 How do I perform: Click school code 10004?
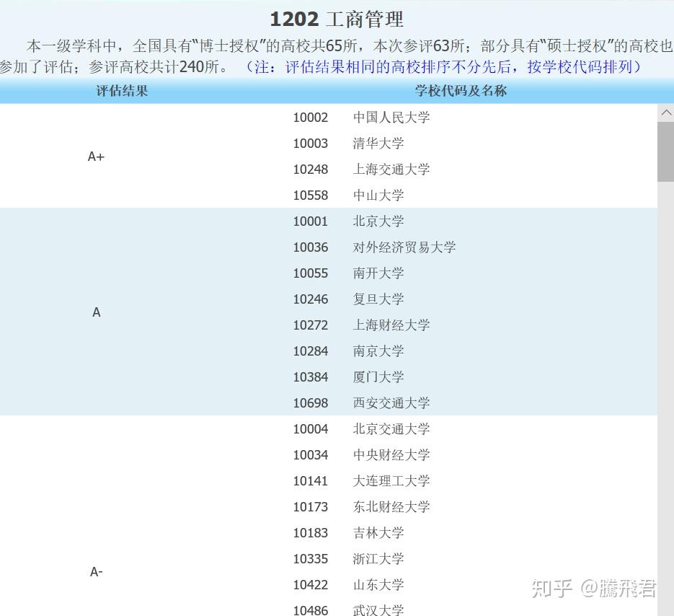311,429
